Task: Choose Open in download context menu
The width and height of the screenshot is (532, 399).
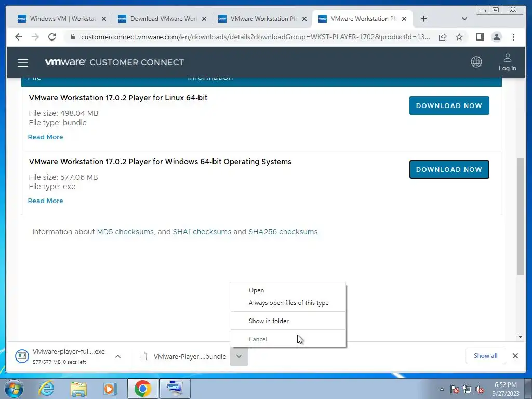Action: coord(288,290)
